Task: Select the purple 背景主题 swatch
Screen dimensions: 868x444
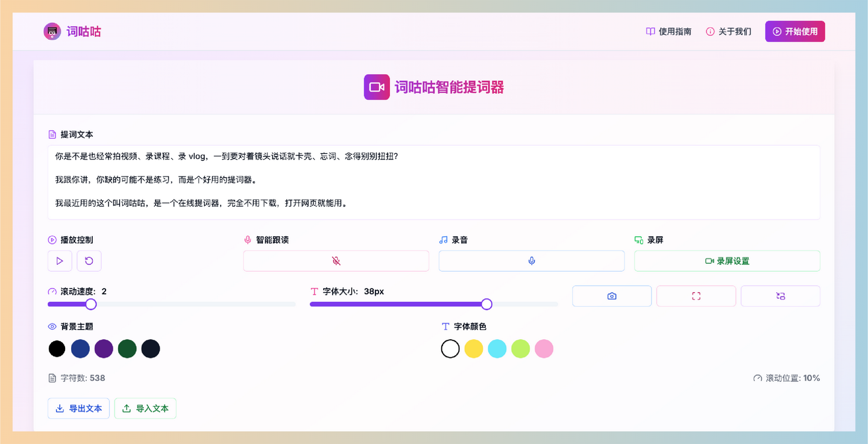Action: tap(104, 348)
